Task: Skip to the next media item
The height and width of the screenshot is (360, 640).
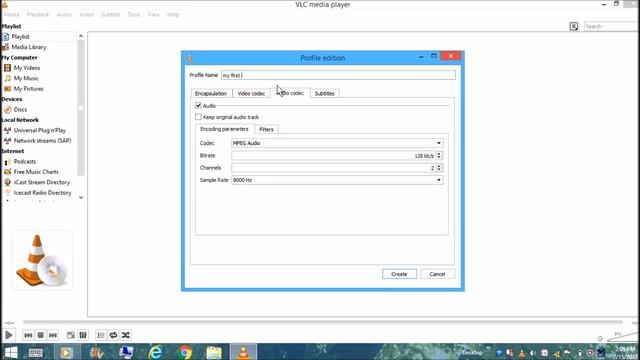Action: (x=53, y=335)
